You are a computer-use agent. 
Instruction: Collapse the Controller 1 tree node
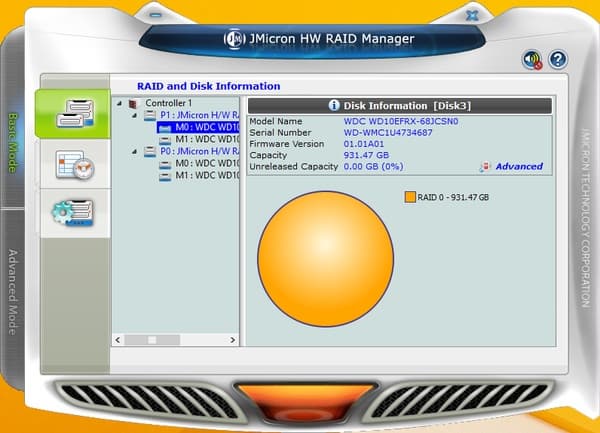pyautogui.click(x=119, y=103)
